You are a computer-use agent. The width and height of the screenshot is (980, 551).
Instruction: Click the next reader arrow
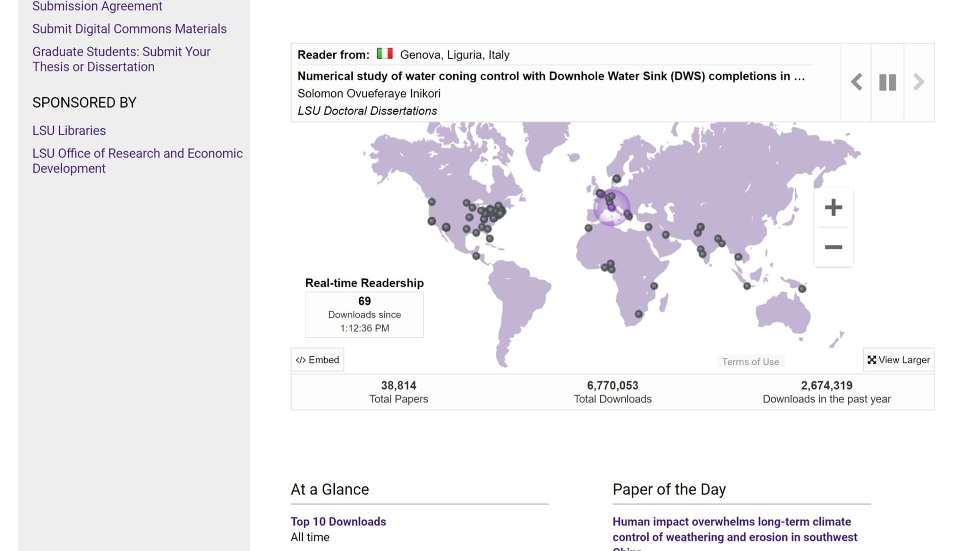click(x=919, y=82)
